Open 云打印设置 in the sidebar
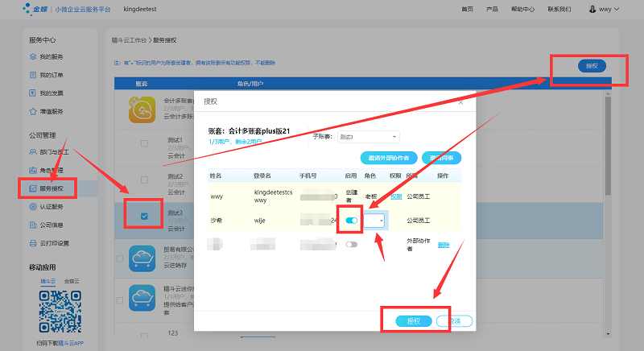Viewport: 644px width, 351px height. click(53, 243)
